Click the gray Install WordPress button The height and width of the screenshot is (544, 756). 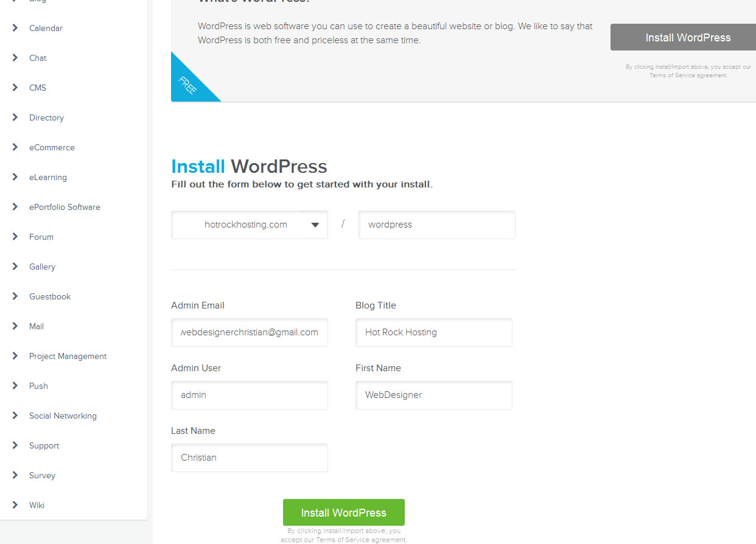pos(683,37)
